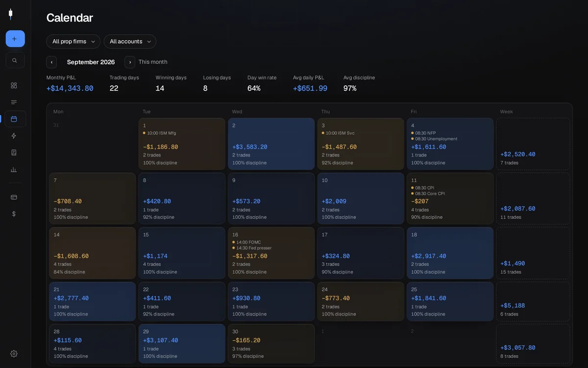Open September 3 day with -$1,487.60
Viewport: 588px width, 368px height.
coord(361,144)
